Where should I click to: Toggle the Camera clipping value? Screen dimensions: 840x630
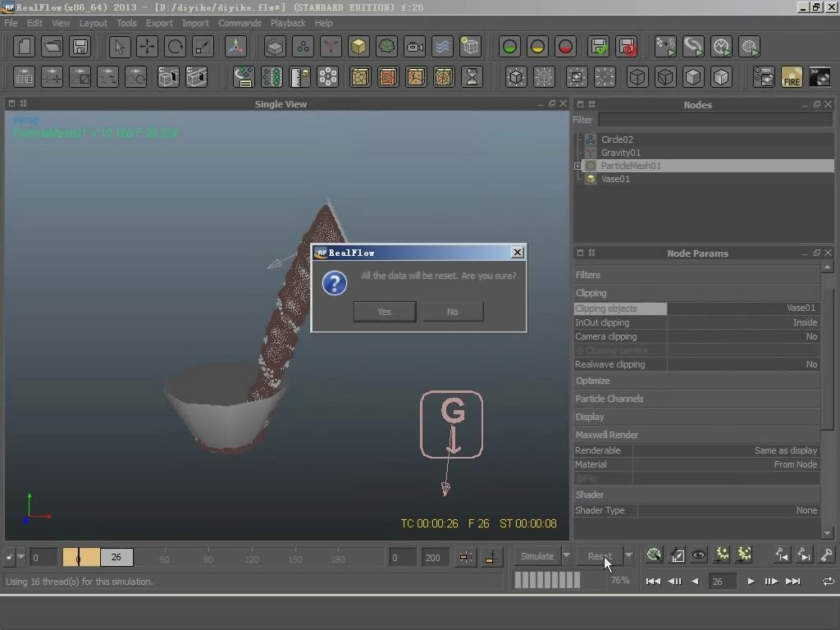point(743,336)
